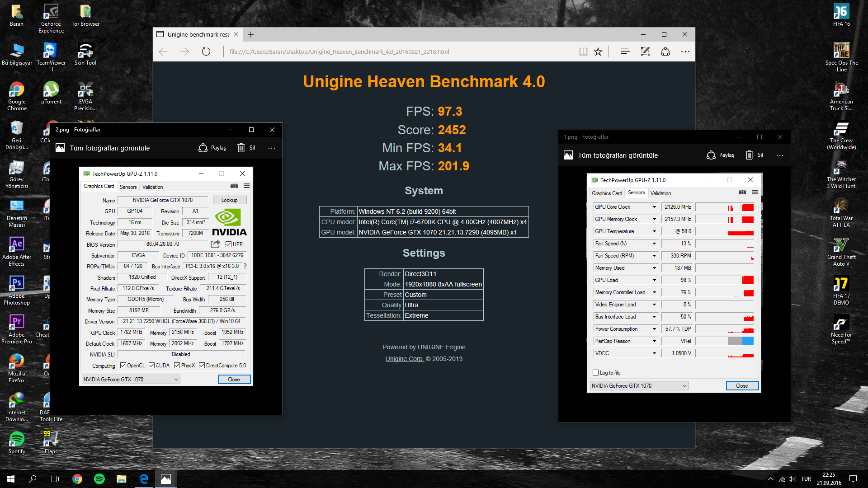
Task: Open GeForce Experience desktop shortcut
Action: click(x=51, y=19)
